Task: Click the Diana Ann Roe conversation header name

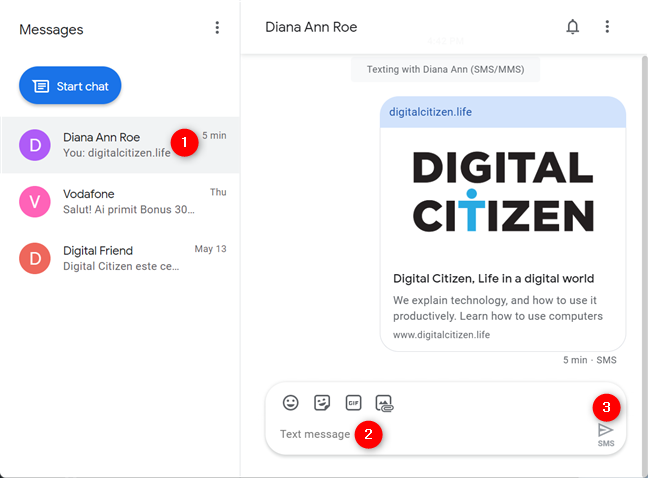Action: (x=311, y=27)
